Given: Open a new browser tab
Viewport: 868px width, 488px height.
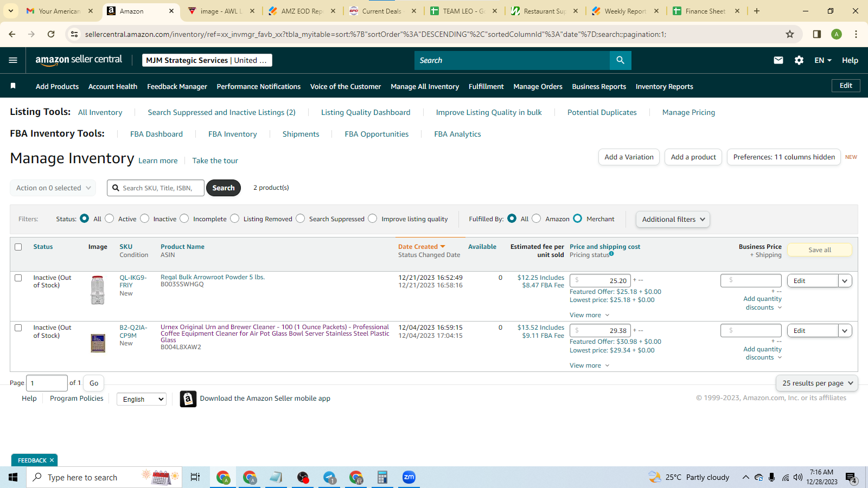Looking at the screenshot, I should click(757, 11).
